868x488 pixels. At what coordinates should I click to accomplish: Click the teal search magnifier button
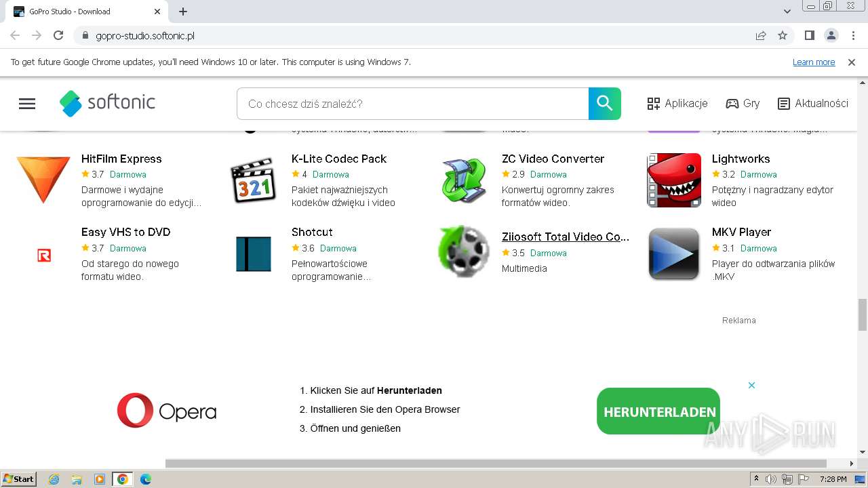point(604,104)
